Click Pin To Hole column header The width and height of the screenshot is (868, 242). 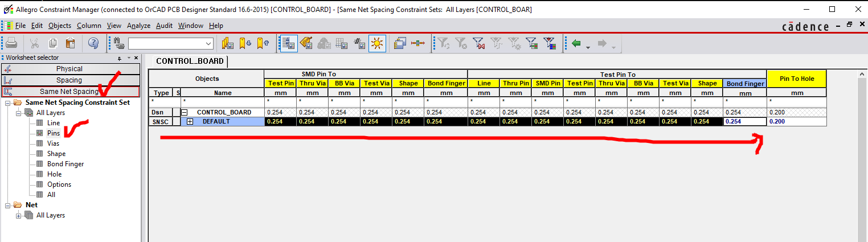point(796,79)
